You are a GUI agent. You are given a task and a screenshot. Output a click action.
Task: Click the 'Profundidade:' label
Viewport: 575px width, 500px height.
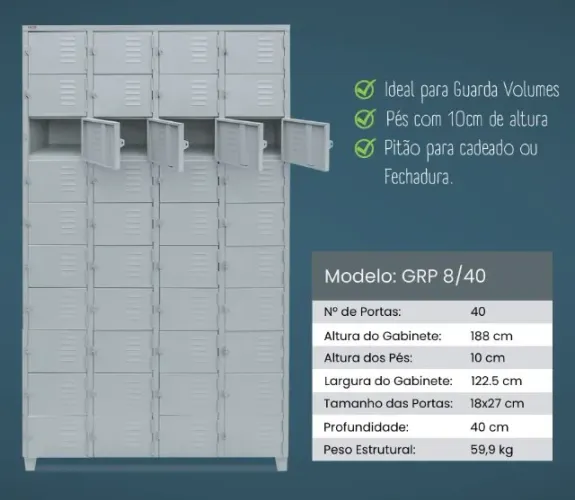[366, 427]
